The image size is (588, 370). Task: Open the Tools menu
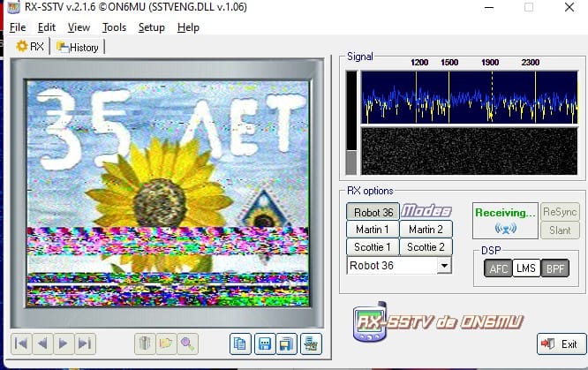pyautogui.click(x=114, y=27)
